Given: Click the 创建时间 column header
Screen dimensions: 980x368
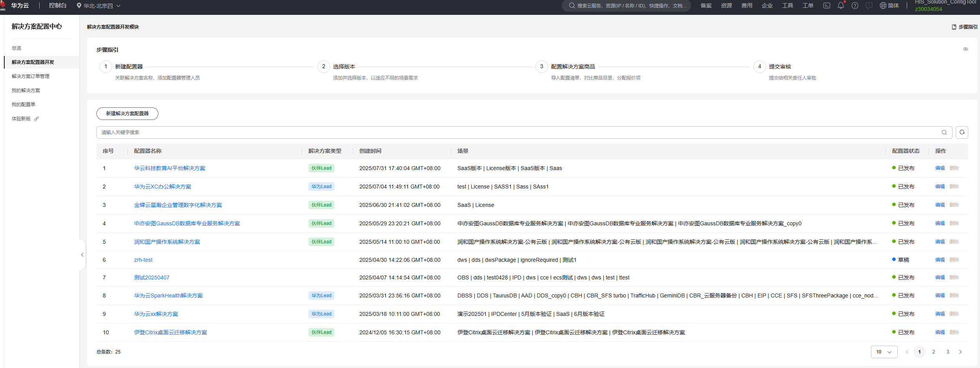Looking at the screenshot, I should point(370,151).
